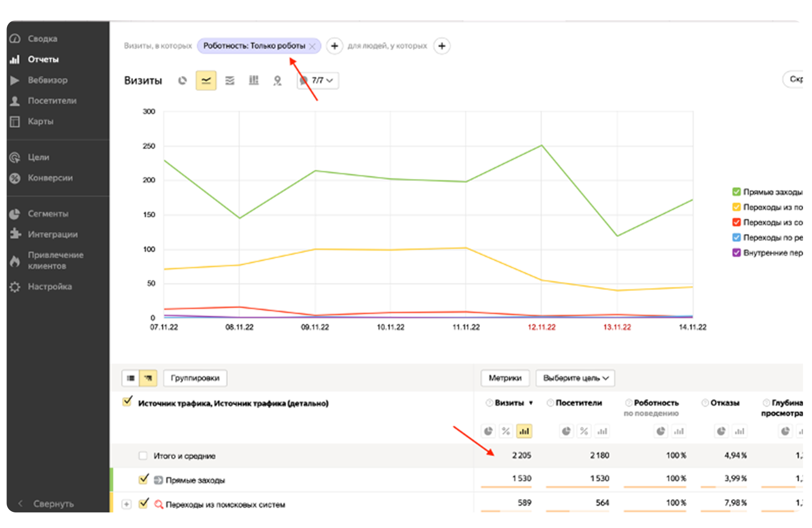
Task: Sort the table by Визиты column
Action: click(509, 403)
